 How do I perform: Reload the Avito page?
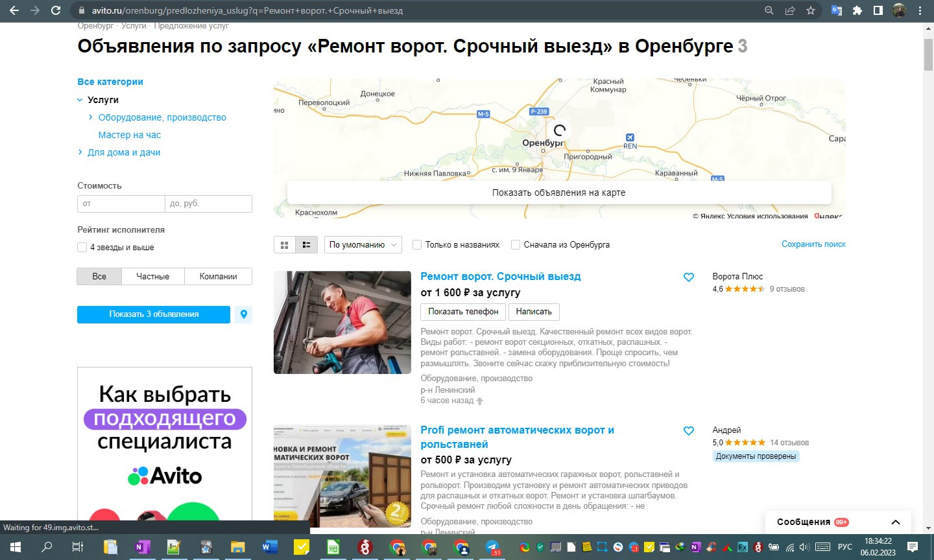pyautogui.click(x=56, y=10)
